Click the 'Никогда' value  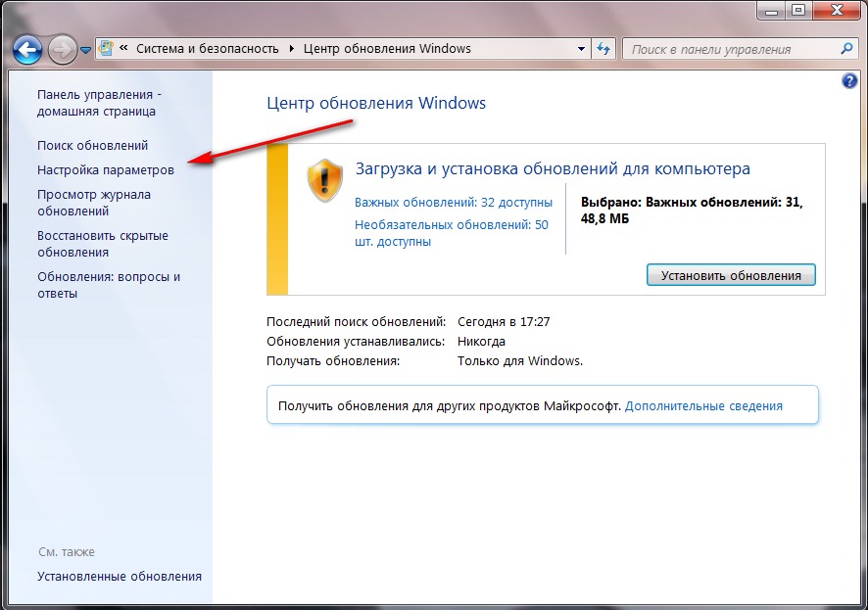click(x=482, y=341)
